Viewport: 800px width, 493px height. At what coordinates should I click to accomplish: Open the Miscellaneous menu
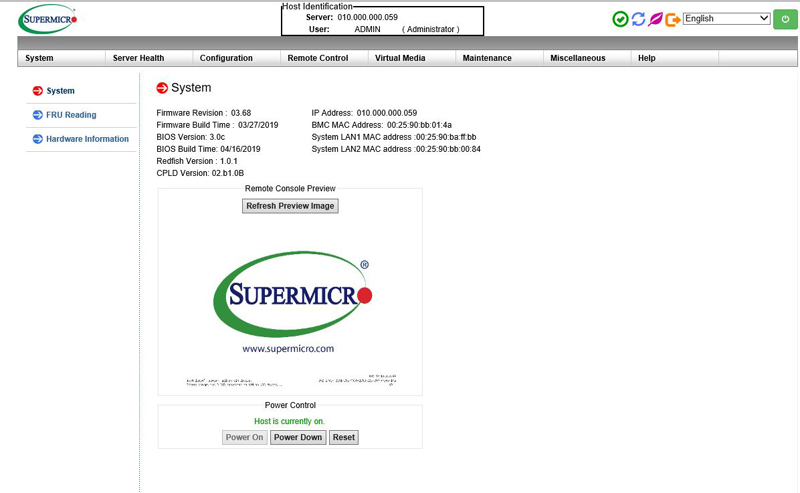(x=578, y=58)
